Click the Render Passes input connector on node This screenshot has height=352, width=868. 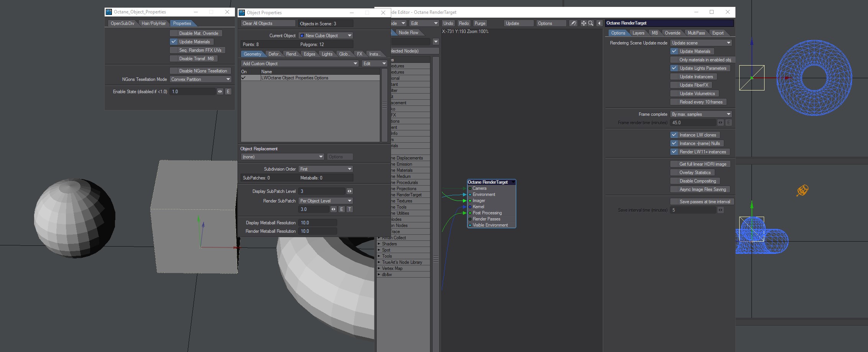[470, 219]
